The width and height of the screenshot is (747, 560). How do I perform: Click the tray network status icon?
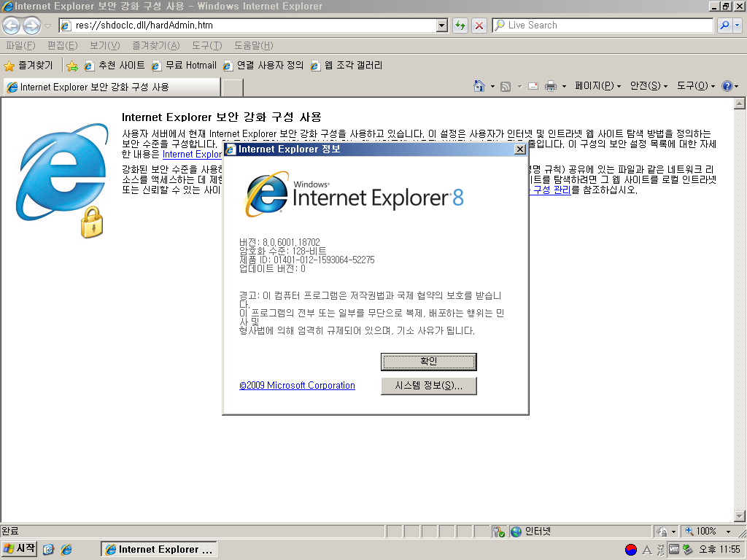[687, 550]
